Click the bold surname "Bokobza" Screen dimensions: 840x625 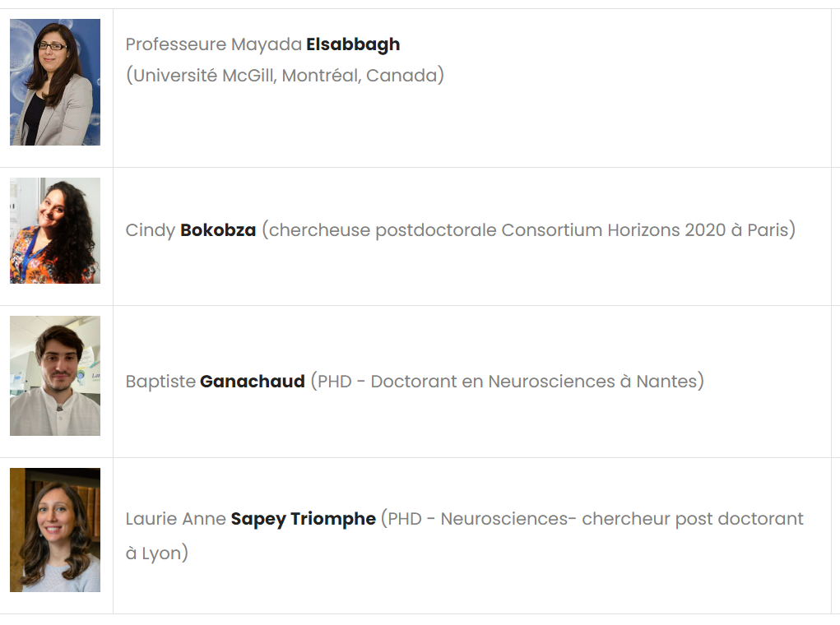pos(218,230)
